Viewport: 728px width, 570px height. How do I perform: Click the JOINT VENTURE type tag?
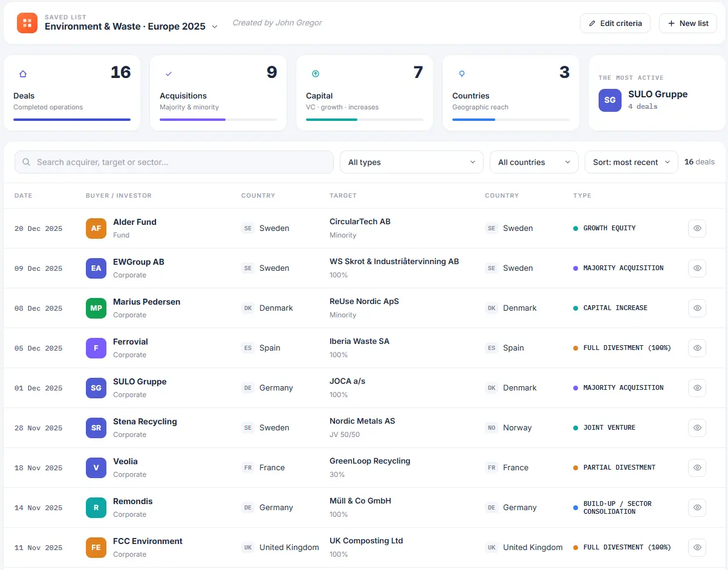click(605, 428)
